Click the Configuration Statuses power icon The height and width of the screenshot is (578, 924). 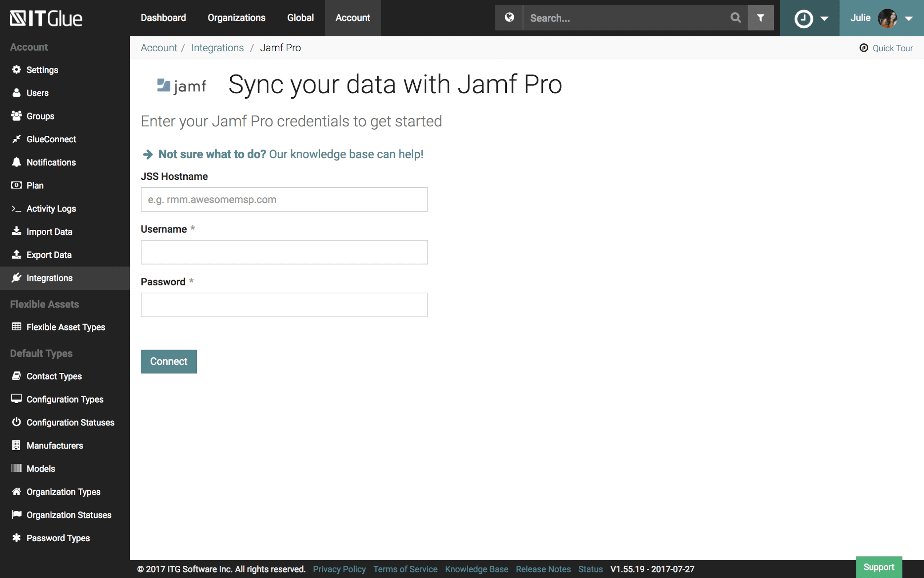point(16,421)
